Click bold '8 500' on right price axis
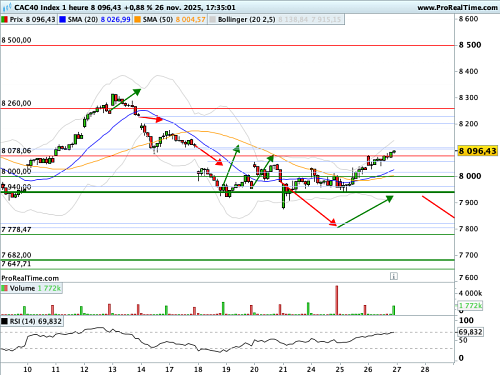 click(x=470, y=45)
